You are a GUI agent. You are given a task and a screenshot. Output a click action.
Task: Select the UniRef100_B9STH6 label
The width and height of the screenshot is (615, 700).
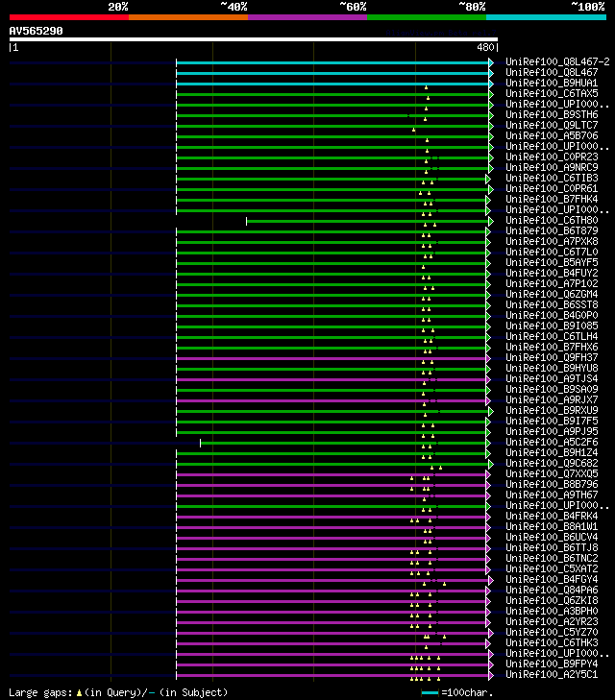552,114
